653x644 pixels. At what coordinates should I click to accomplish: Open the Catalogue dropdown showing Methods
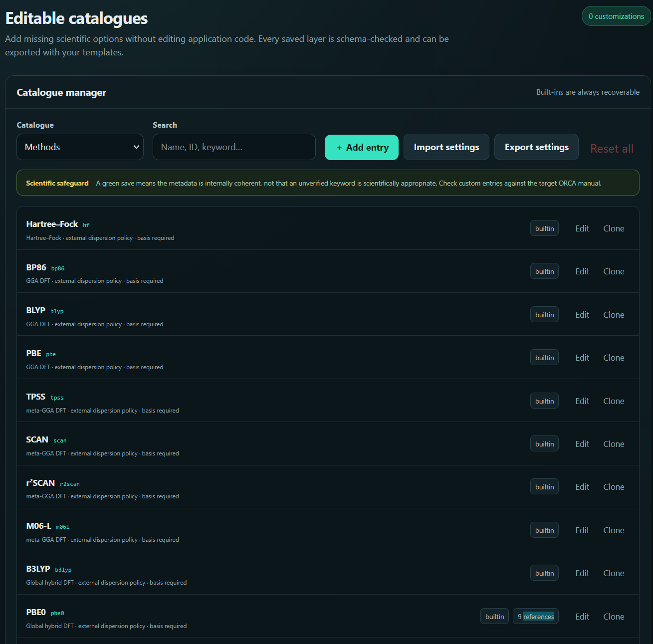tap(80, 147)
